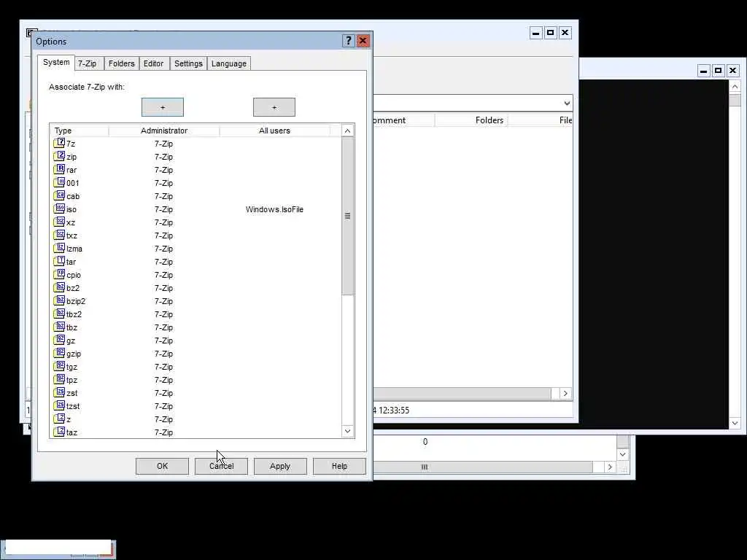The height and width of the screenshot is (560, 747).
Task: Click the tzst file type icon
Action: [x=59, y=405]
